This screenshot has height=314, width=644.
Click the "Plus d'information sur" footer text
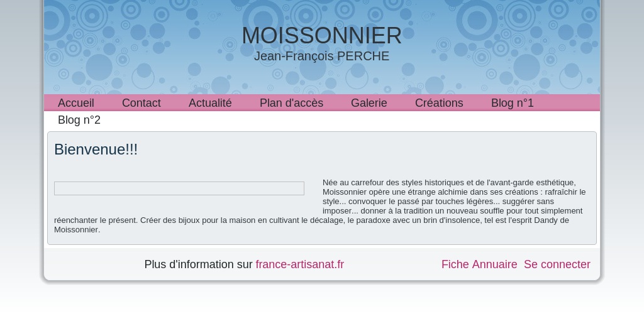(x=198, y=264)
